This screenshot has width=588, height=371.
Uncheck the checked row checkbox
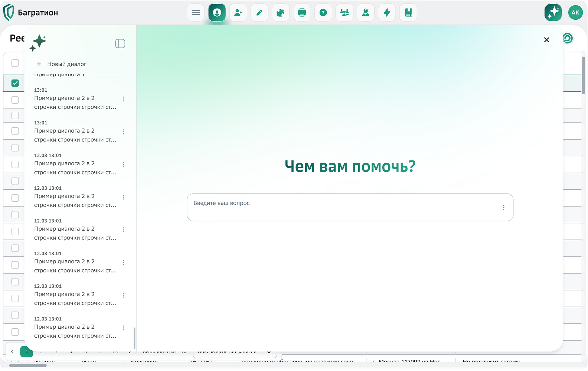15,83
